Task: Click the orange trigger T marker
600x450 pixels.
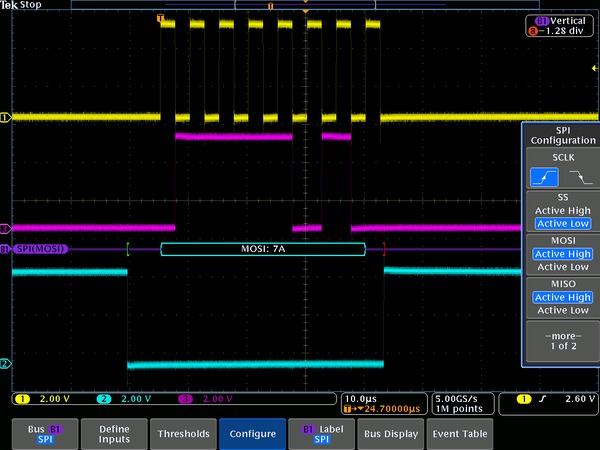Action: (160, 18)
